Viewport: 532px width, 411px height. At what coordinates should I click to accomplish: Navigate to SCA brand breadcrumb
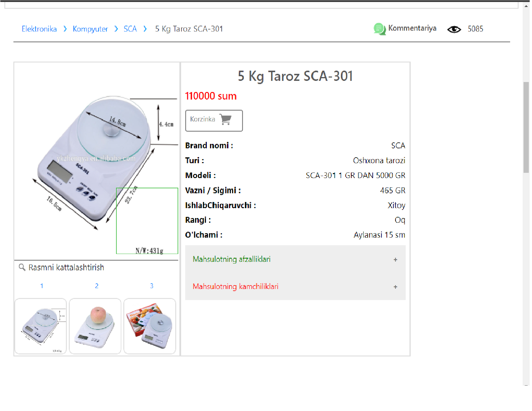coord(130,29)
